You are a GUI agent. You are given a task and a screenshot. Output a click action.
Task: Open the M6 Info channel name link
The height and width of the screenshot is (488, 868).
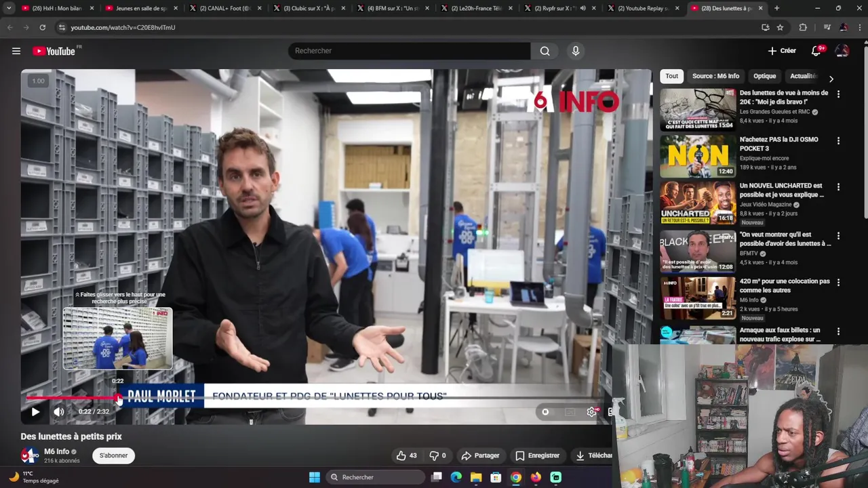click(57, 451)
